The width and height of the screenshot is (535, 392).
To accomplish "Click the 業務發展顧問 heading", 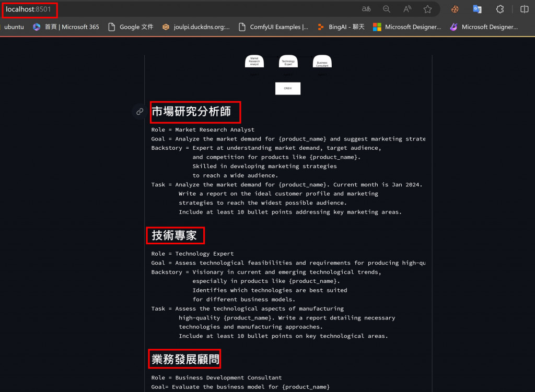I will pyautogui.click(x=185, y=359).
